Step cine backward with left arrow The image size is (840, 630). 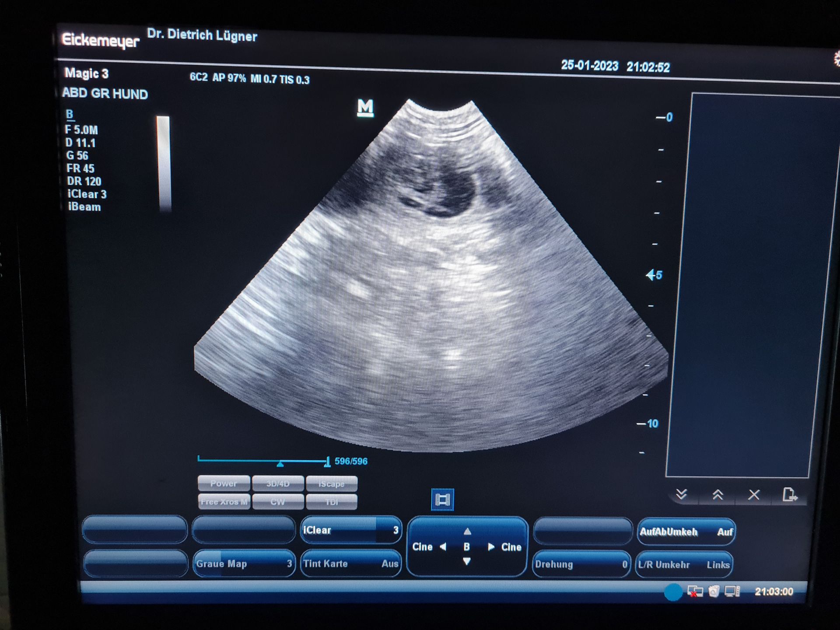click(443, 547)
